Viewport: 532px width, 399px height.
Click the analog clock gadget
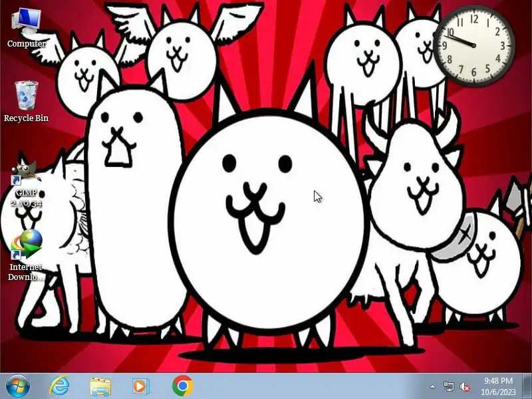(473, 45)
